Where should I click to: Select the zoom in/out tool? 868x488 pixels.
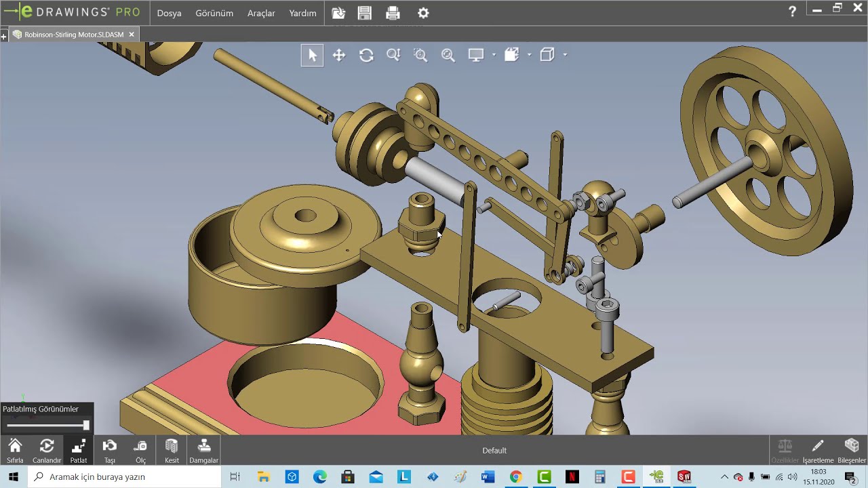(x=393, y=55)
